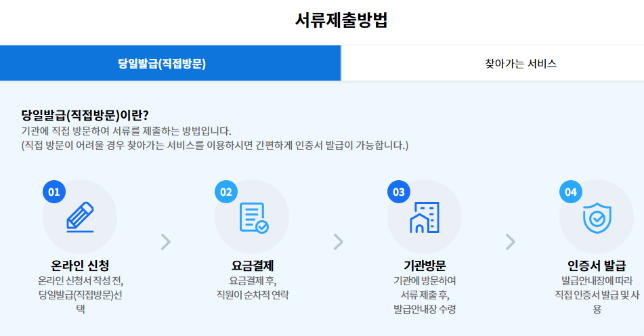Image resolution: width=644 pixels, height=336 pixels.
Task: Switch to the 찾아가는 서비스 tab
Action: coord(492,63)
